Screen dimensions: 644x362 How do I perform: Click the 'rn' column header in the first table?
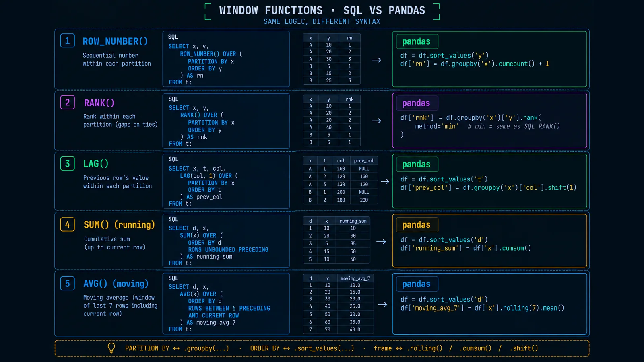tap(349, 38)
